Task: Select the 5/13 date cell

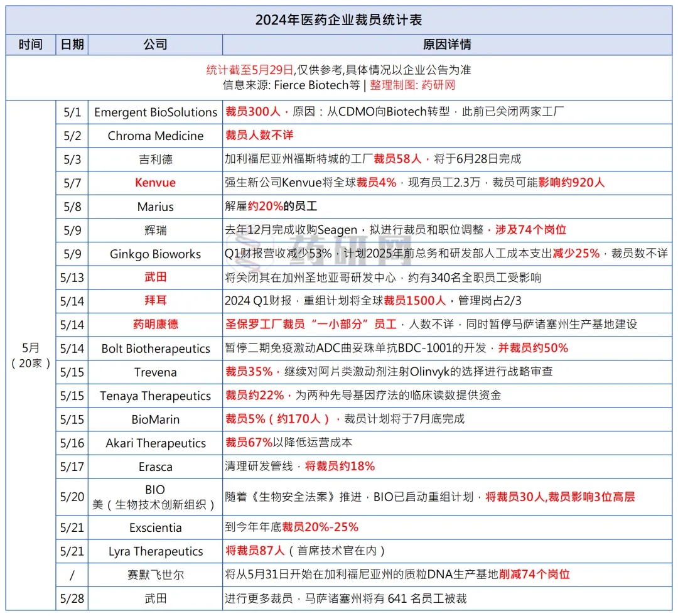Action: [72, 278]
